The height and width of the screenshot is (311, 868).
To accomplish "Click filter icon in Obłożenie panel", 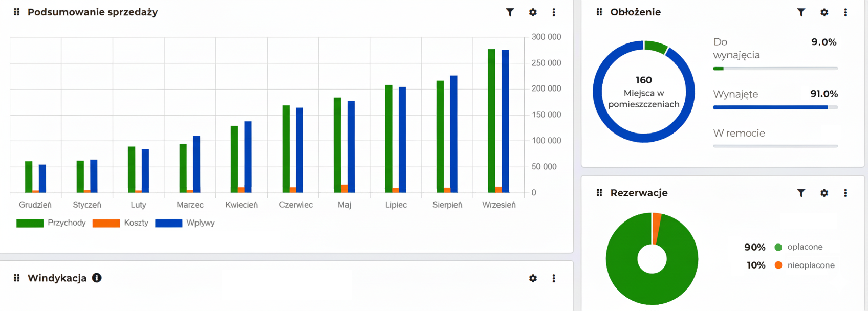I will point(801,12).
